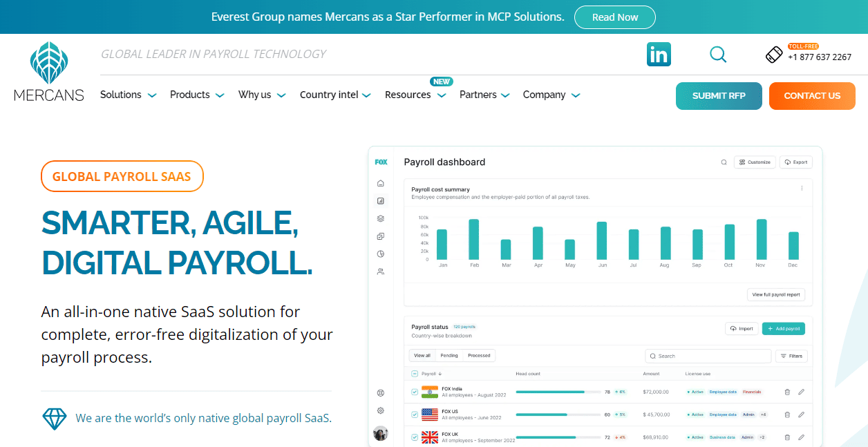Screen dimensions: 868x447
Task: Open the Mercans LinkedIn page icon
Action: [659, 55]
